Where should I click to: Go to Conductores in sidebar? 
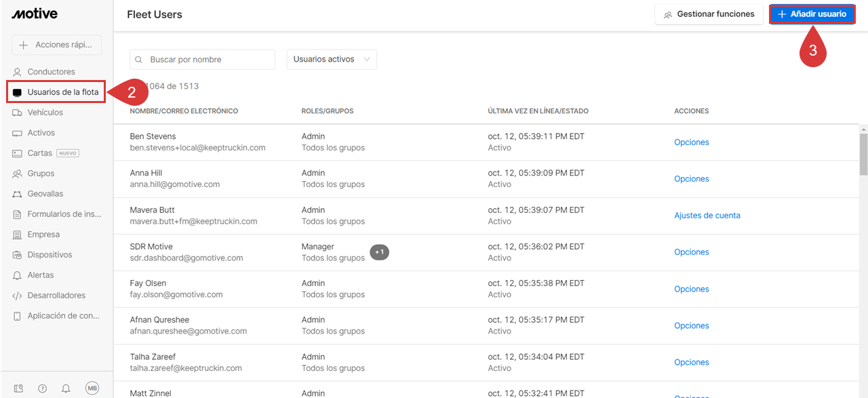[x=52, y=72]
